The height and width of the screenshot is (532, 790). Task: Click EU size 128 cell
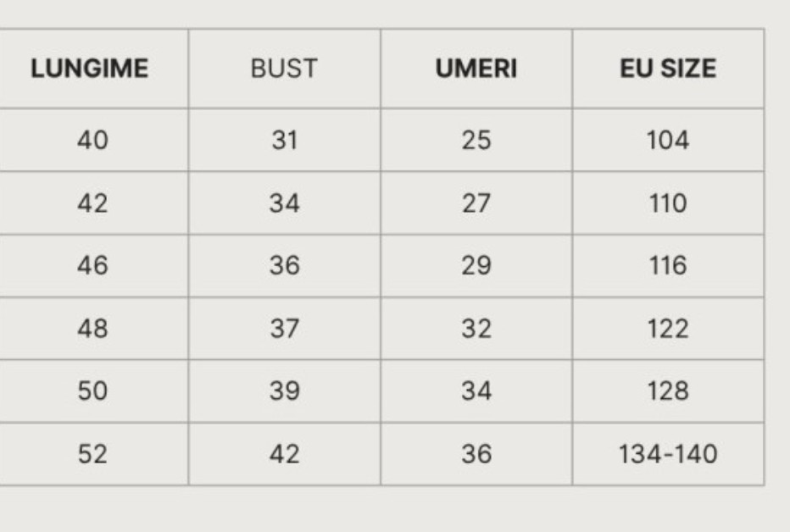(668, 391)
